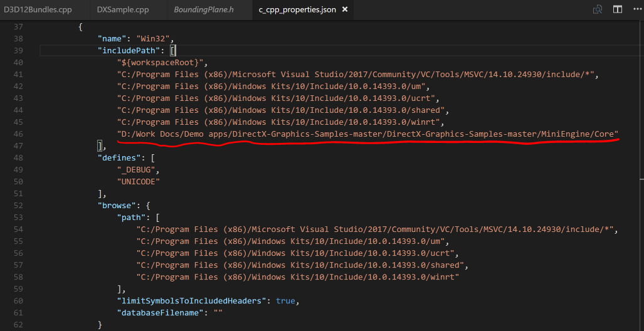
Task: Click line number 46 in the gutter
Action: pos(18,134)
